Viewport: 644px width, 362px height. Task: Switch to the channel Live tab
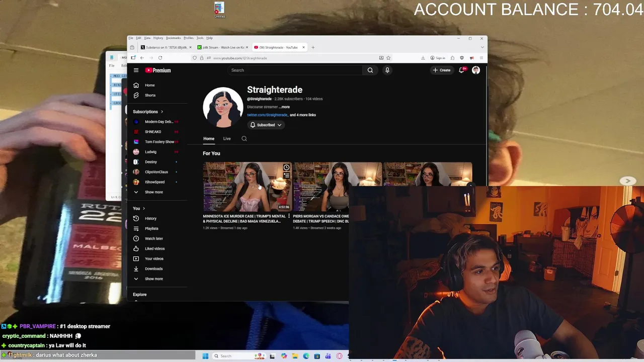(227, 139)
